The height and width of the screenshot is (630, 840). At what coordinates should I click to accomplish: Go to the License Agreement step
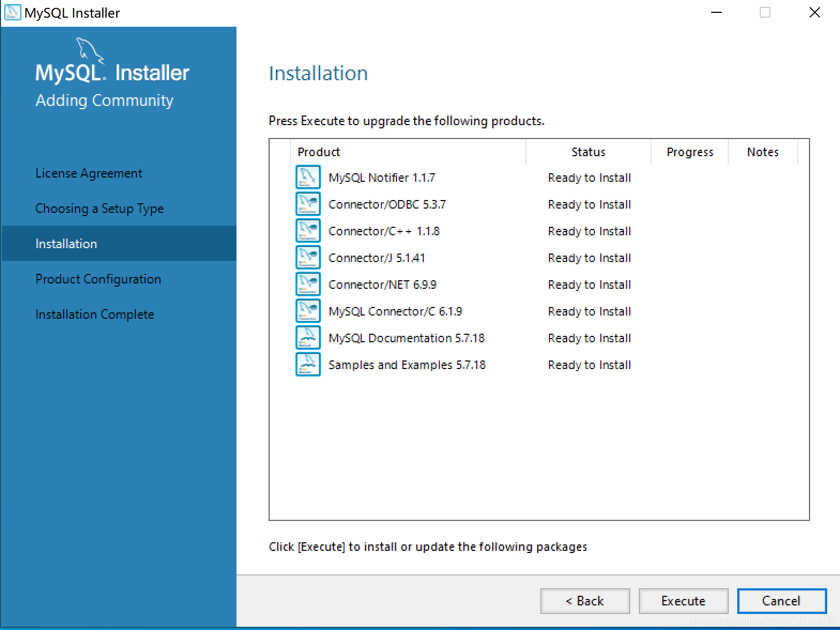[89, 173]
